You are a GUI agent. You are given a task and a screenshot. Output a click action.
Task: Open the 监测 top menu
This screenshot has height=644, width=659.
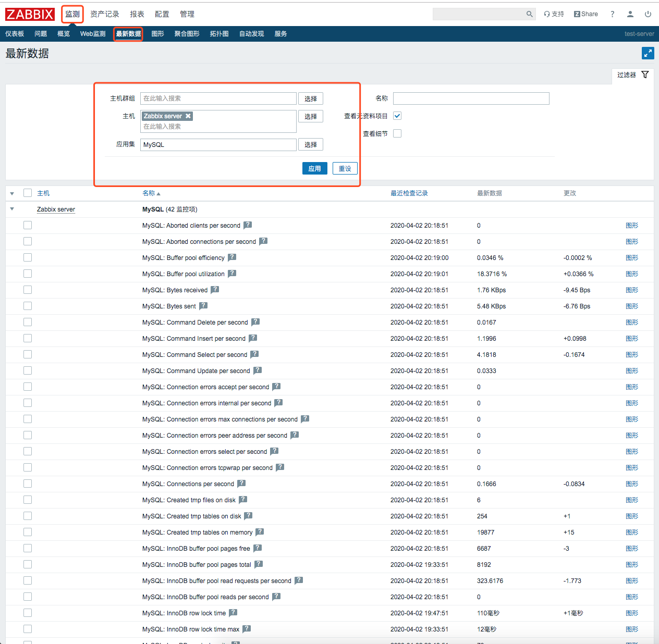pos(72,14)
